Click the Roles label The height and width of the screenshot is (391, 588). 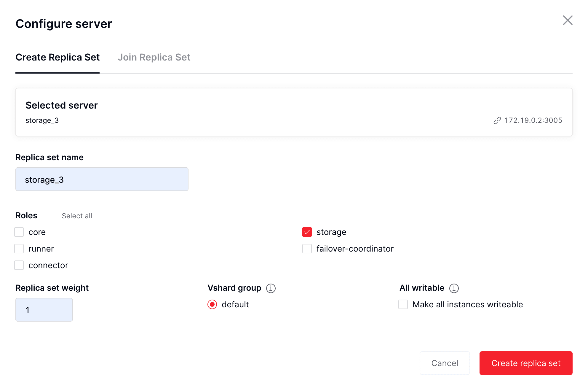click(26, 216)
